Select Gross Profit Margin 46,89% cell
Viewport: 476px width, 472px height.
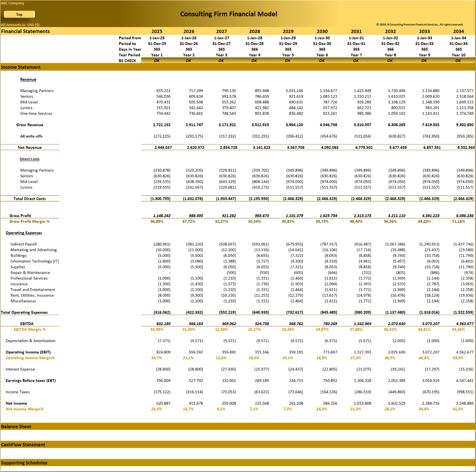coord(157,222)
